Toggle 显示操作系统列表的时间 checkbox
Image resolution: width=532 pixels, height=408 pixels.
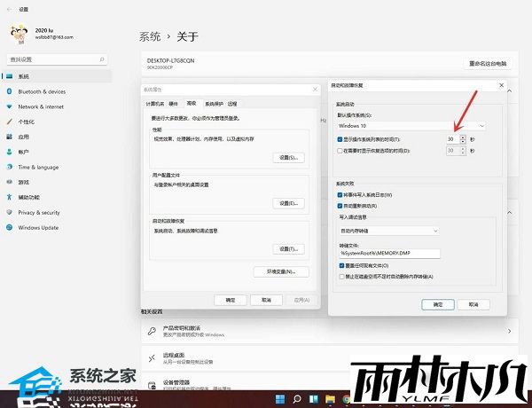pyautogui.click(x=340, y=139)
